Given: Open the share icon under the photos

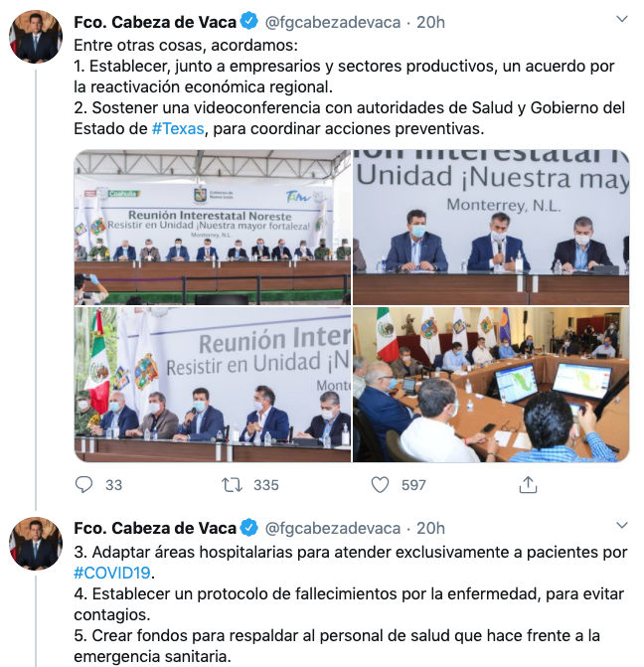Looking at the screenshot, I should click(528, 484).
